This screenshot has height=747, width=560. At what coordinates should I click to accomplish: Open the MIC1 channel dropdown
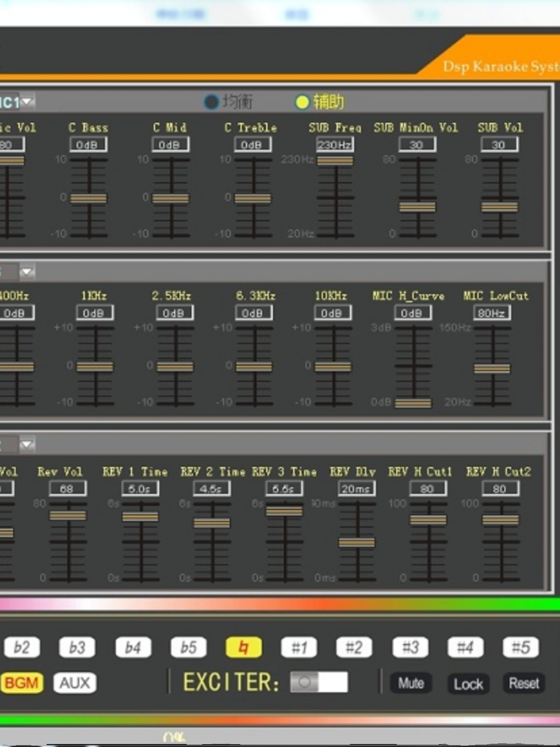coord(27,101)
